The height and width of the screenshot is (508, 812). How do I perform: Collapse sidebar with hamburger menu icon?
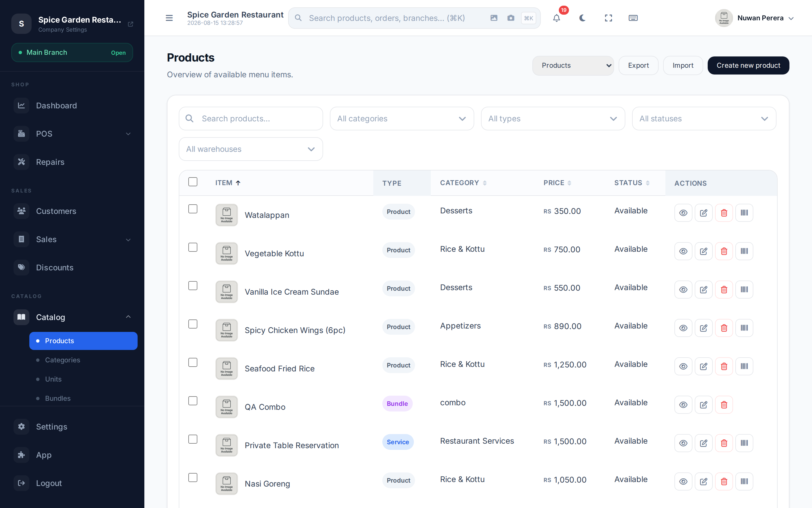point(169,18)
